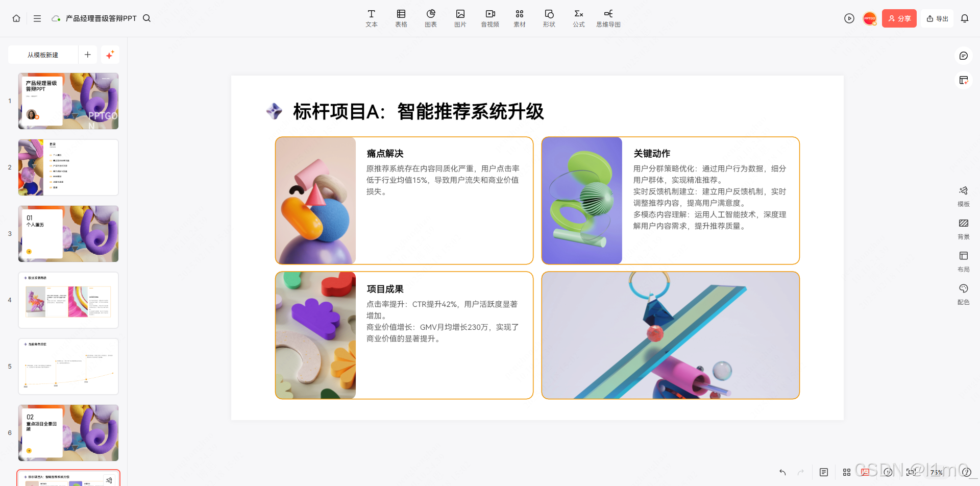
Task: Click the star icon beside slide title
Action: click(x=274, y=111)
